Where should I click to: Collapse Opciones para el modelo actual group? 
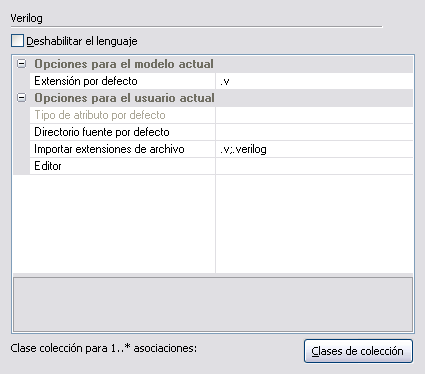click(22, 64)
